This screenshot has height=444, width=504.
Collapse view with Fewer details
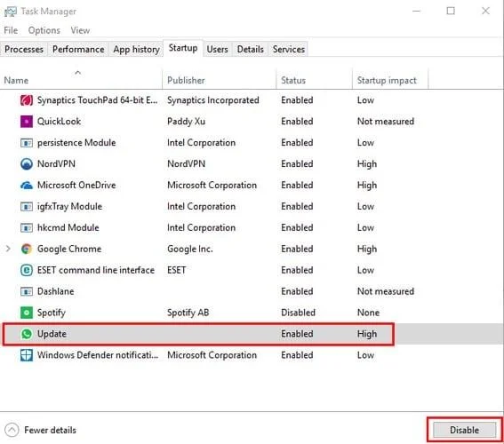(x=41, y=430)
